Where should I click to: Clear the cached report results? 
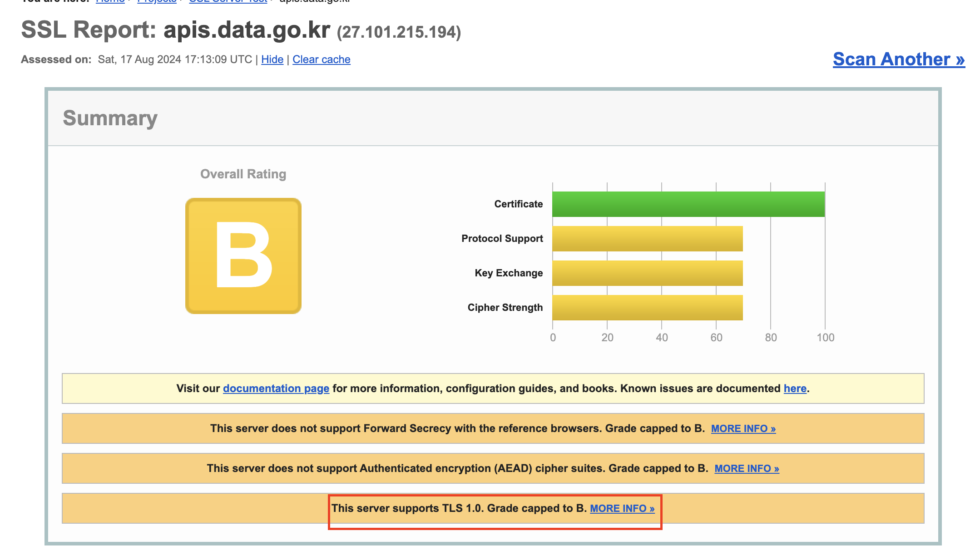pyautogui.click(x=321, y=59)
